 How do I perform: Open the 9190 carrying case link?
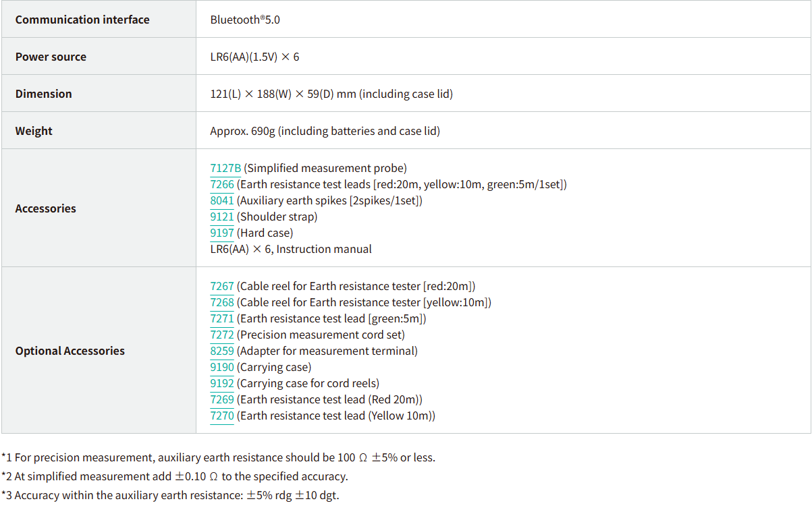(222, 368)
